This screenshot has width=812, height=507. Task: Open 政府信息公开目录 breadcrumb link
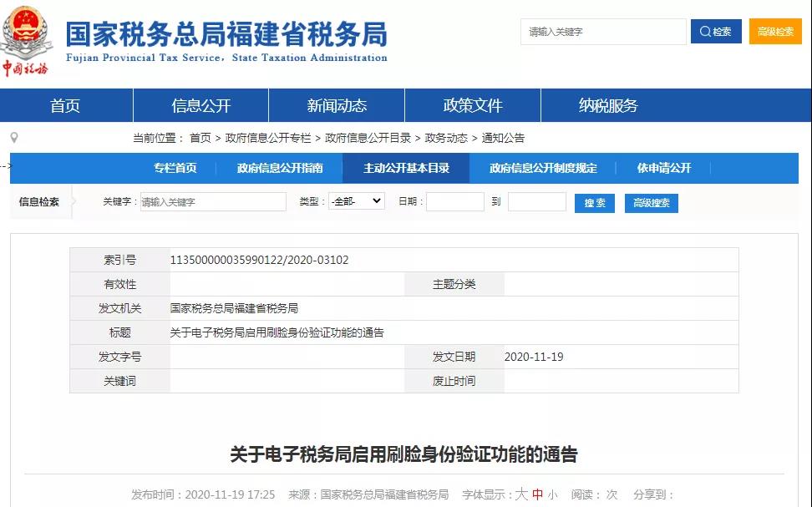pos(368,138)
